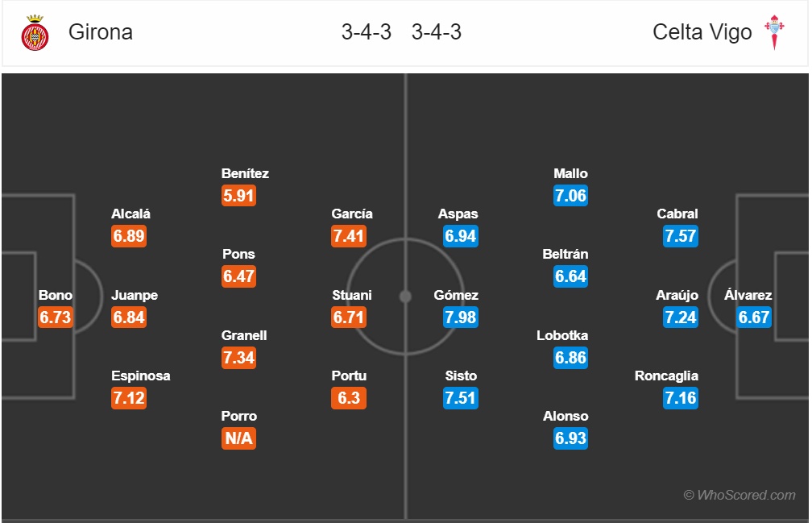Click Espinosa's 7.12 rating badge
This screenshot has width=812, height=523.
[x=129, y=398]
